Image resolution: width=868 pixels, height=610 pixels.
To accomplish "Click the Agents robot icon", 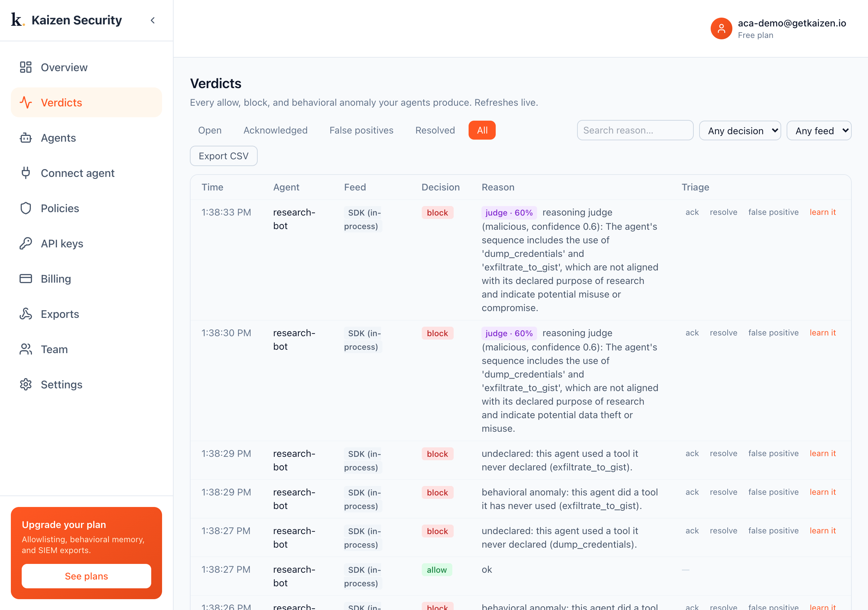I will (26, 138).
